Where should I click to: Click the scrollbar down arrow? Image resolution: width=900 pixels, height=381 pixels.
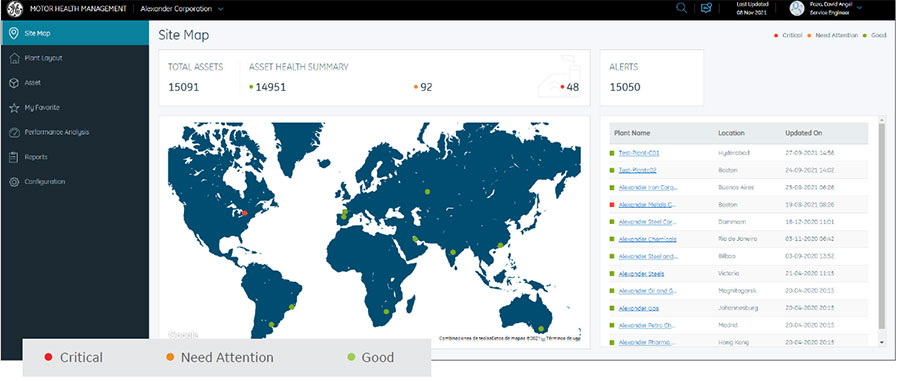[x=882, y=342]
